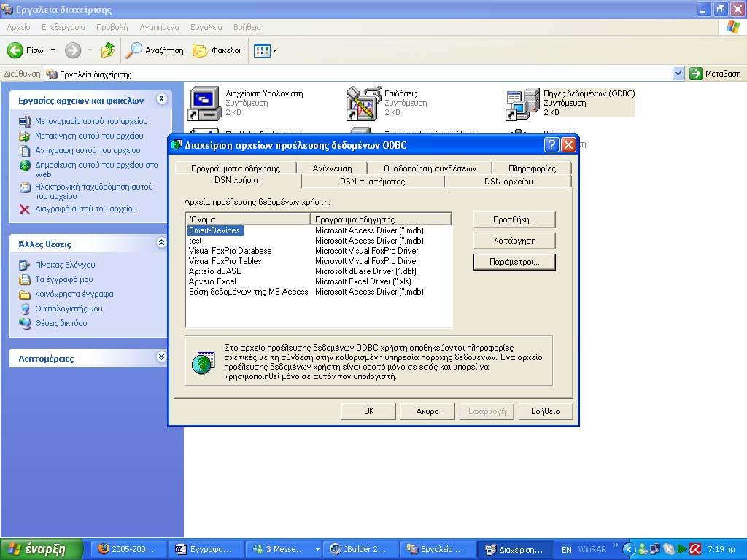747x560 pixels.
Task: Select the DSN χρήστη tab
Action: (238, 181)
